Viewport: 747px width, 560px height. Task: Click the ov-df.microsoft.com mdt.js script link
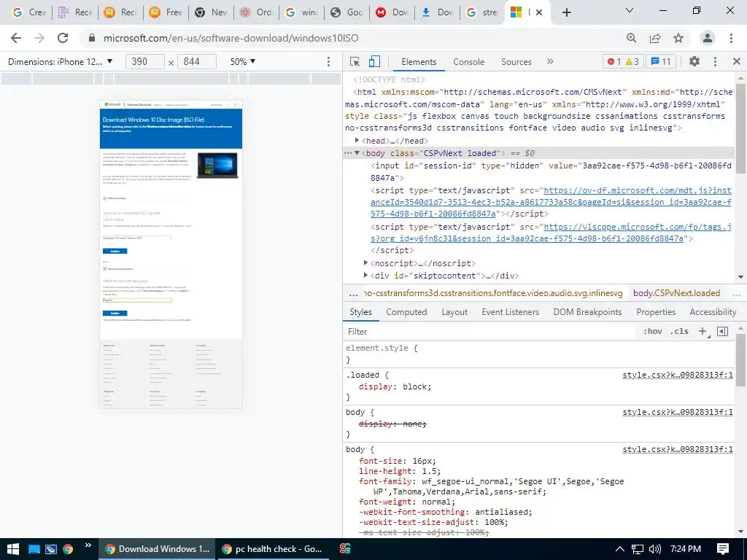pyautogui.click(x=551, y=202)
